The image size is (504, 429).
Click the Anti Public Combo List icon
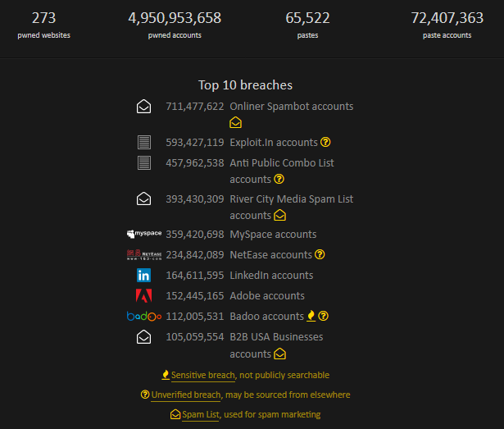pyautogui.click(x=144, y=162)
